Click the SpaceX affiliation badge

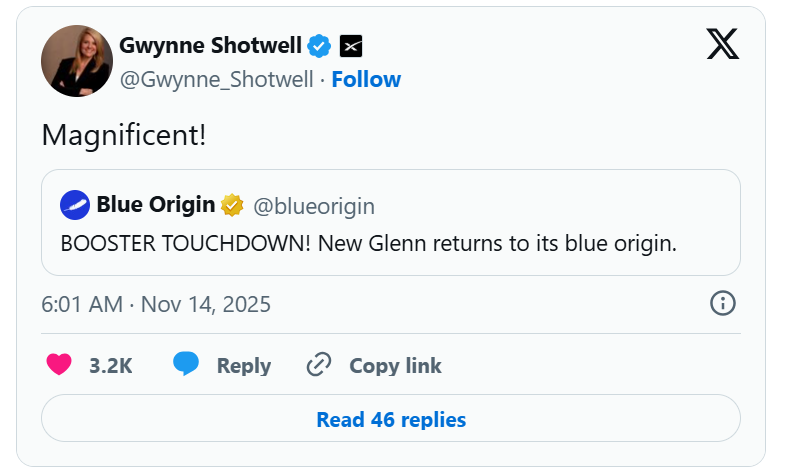(351, 45)
